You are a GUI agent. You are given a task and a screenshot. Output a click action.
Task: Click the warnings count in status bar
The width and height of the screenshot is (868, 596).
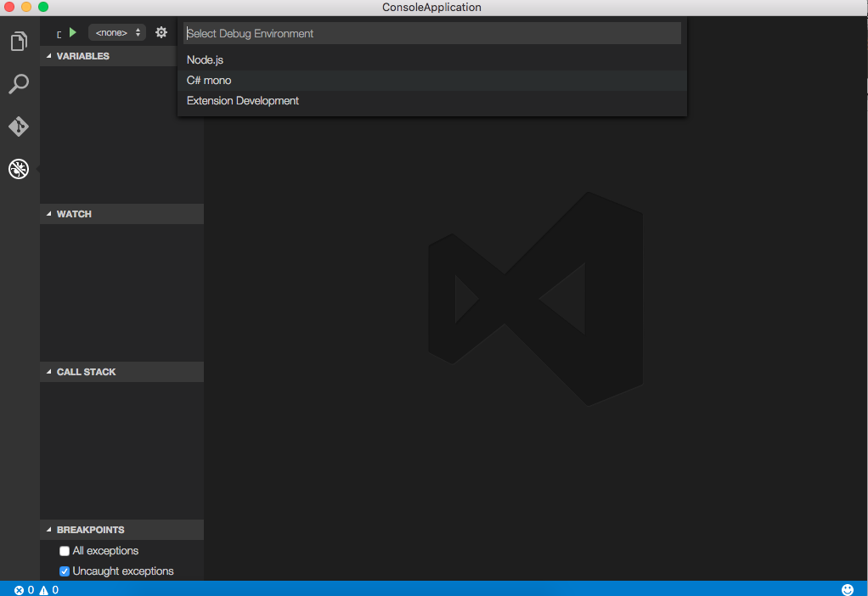pos(48,590)
